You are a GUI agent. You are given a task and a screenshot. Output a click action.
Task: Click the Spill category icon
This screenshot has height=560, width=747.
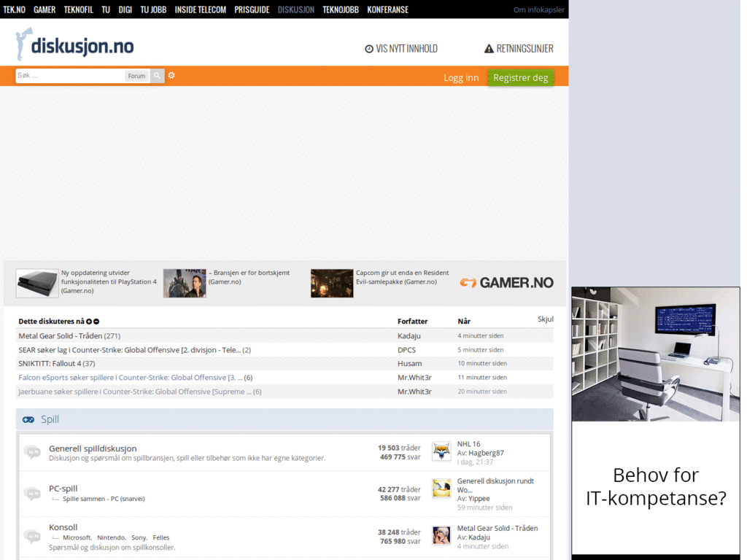point(28,419)
